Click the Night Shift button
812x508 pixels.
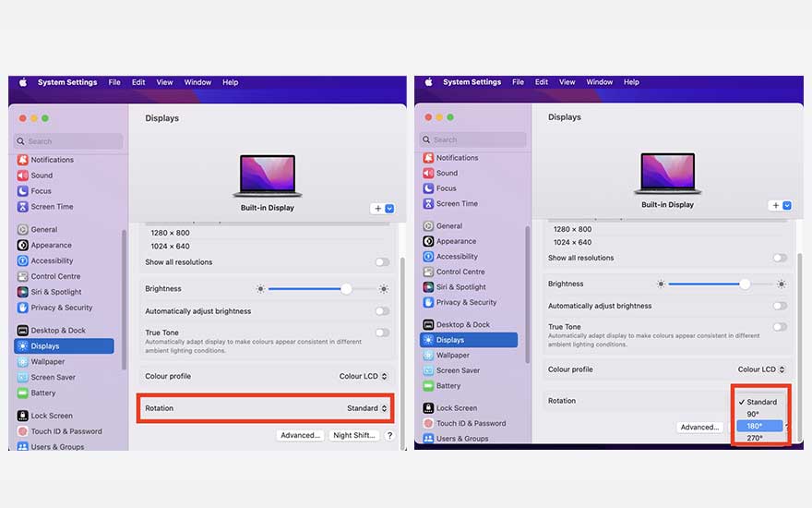click(354, 435)
